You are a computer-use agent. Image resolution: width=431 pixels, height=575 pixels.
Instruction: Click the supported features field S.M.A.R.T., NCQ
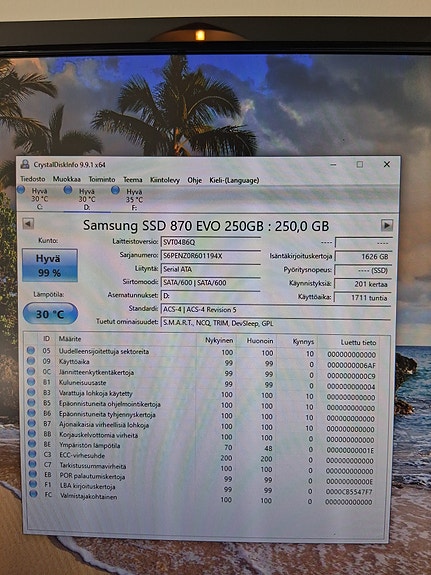(x=276, y=323)
